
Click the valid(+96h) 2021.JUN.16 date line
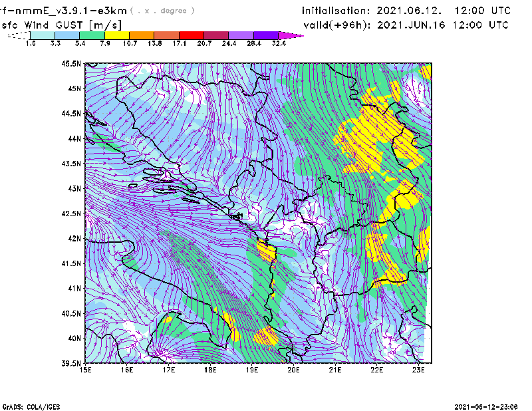pos(406,25)
